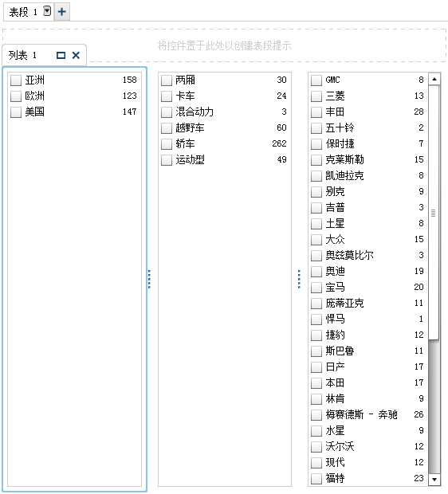448x494 pixels.
Task: Tick the 两厢 checkbox
Action: point(166,80)
